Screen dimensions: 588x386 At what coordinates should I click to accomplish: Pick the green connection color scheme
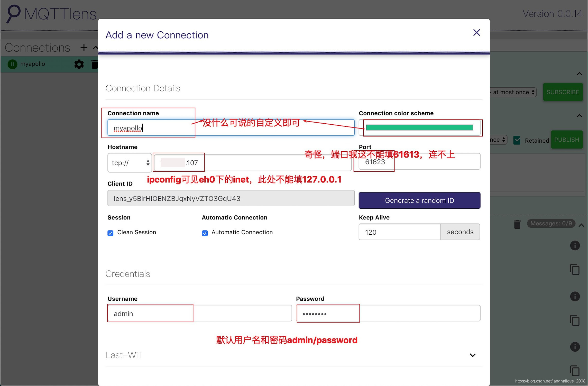click(x=419, y=127)
